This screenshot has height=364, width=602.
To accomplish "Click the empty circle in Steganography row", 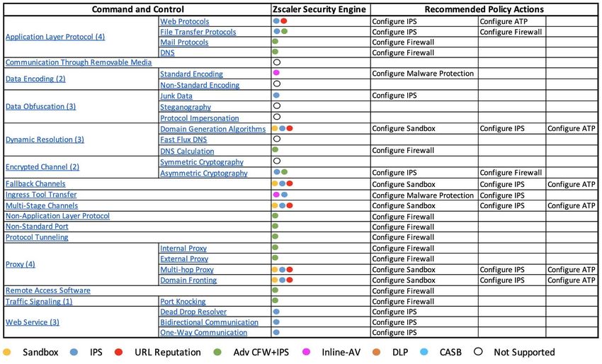I will click(x=276, y=106).
